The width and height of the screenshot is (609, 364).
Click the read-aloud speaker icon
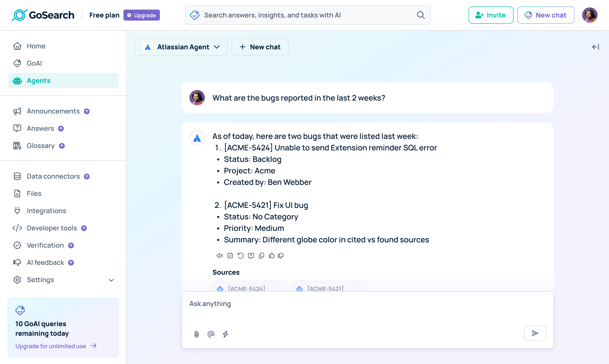point(220,256)
